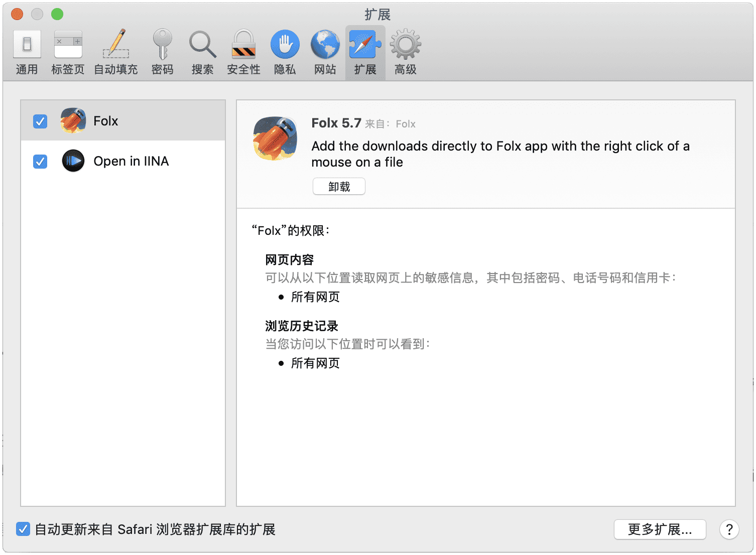Image resolution: width=756 pixels, height=555 pixels.
Task: Disable the Folx extension checkbox
Action: [x=40, y=121]
